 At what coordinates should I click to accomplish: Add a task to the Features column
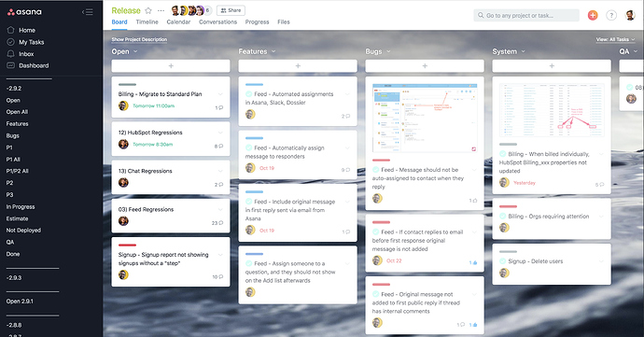tap(298, 65)
